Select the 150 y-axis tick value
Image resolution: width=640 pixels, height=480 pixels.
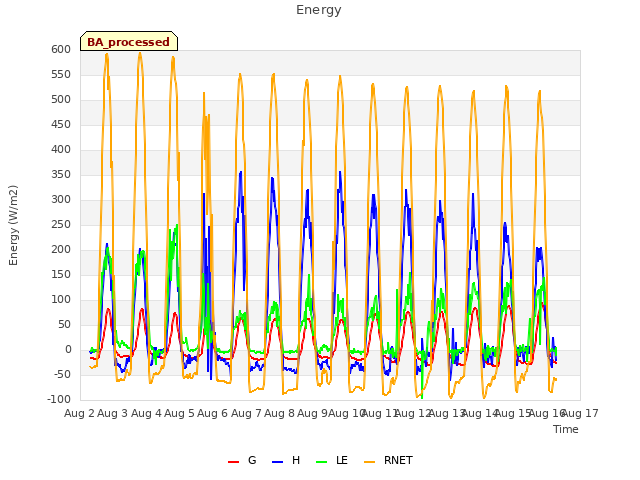[61, 275]
